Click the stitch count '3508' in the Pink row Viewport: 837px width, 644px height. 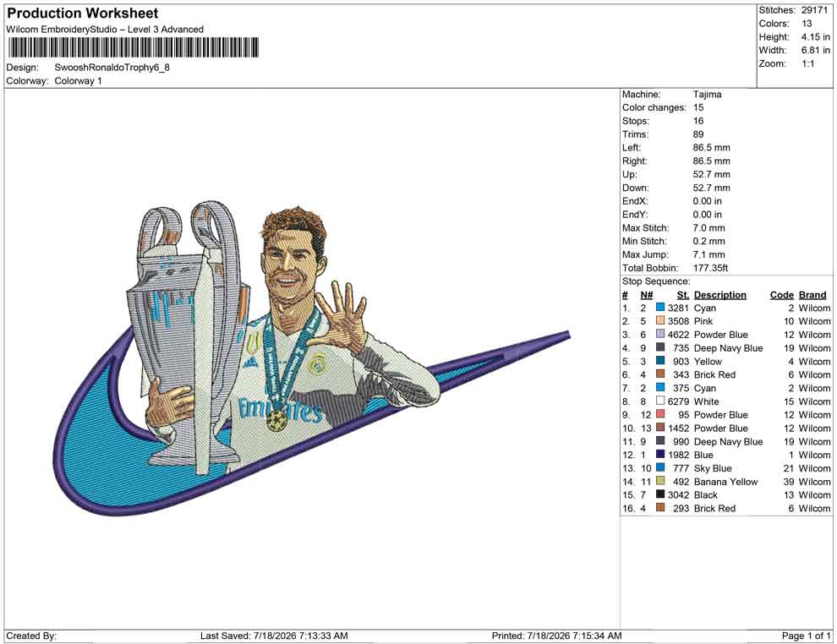(x=678, y=321)
